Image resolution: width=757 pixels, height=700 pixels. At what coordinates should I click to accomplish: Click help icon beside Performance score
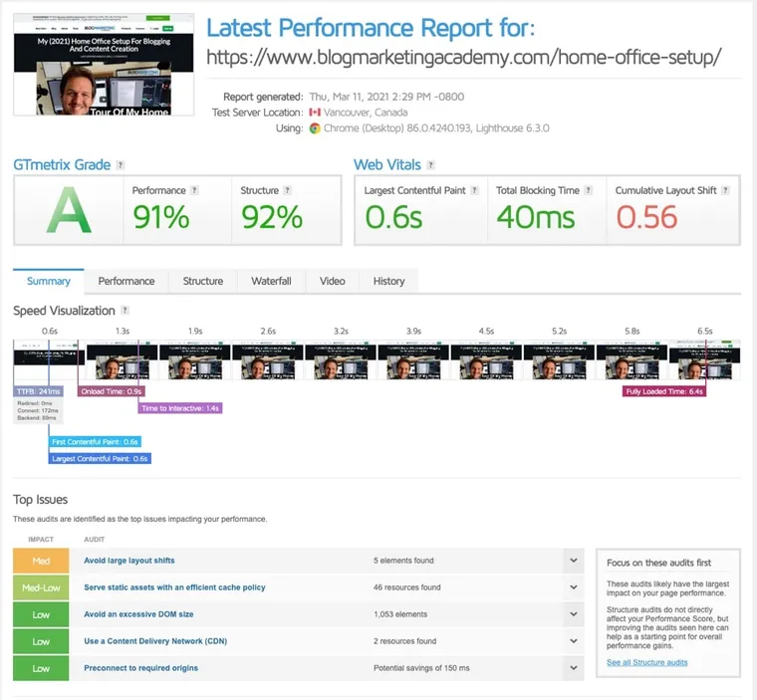[x=194, y=190]
